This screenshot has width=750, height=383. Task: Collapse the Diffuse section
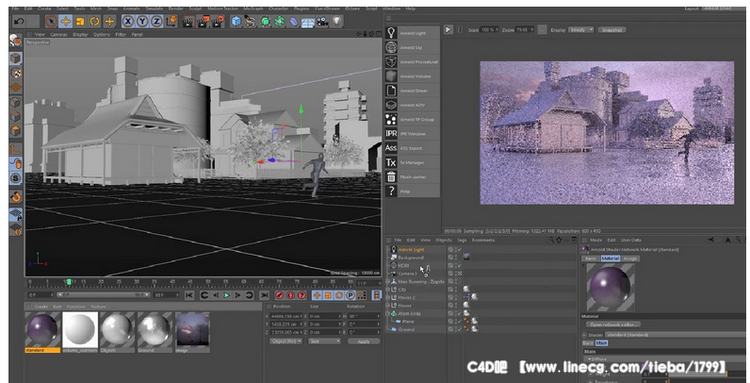point(590,359)
